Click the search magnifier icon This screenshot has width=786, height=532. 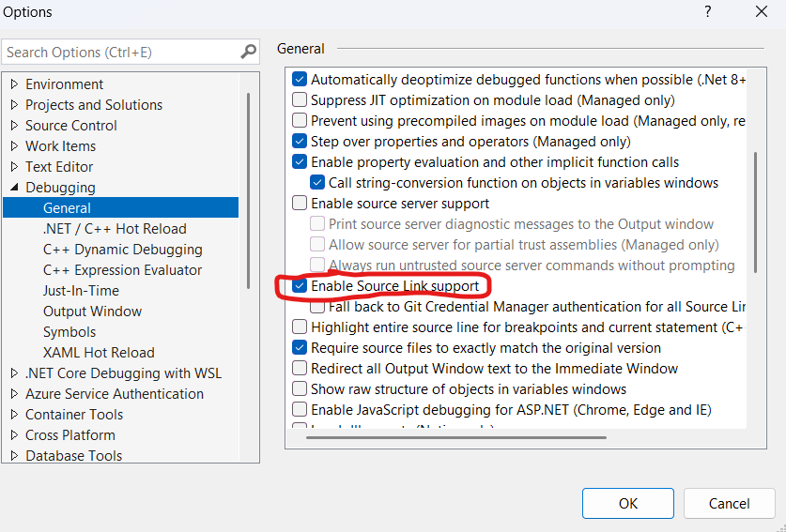click(248, 51)
